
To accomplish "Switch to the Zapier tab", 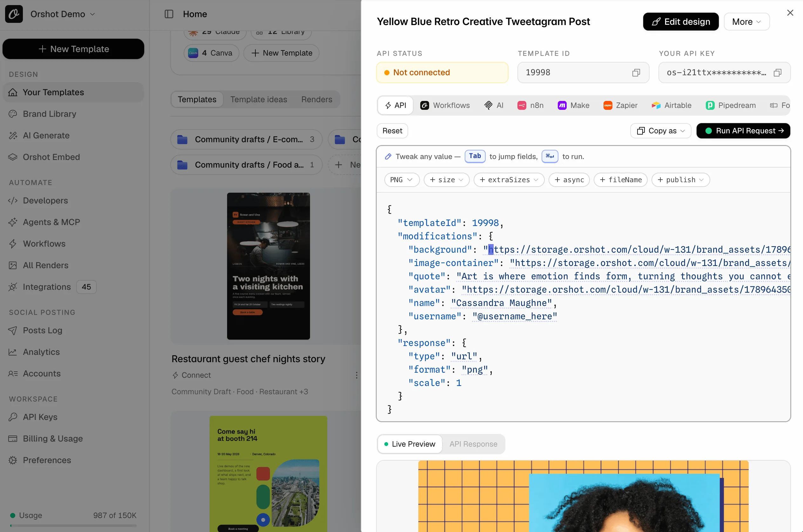I will point(620,105).
